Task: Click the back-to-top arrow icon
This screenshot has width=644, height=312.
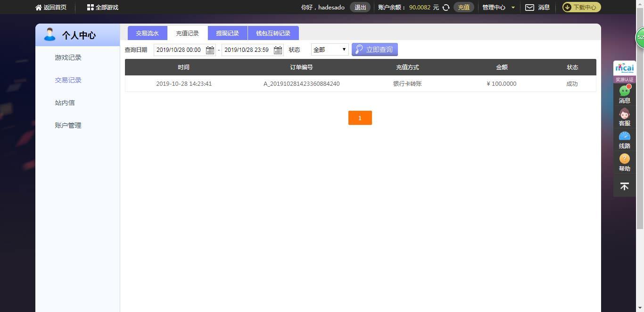Action: (x=625, y=187)
